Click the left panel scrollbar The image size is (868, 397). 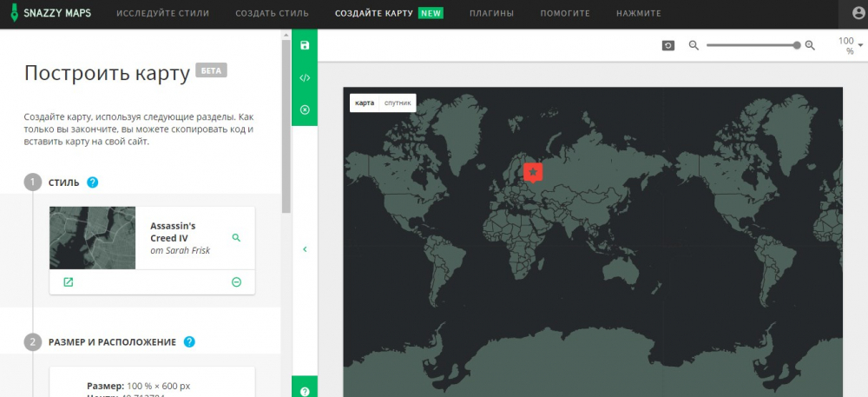pos(286,126)
